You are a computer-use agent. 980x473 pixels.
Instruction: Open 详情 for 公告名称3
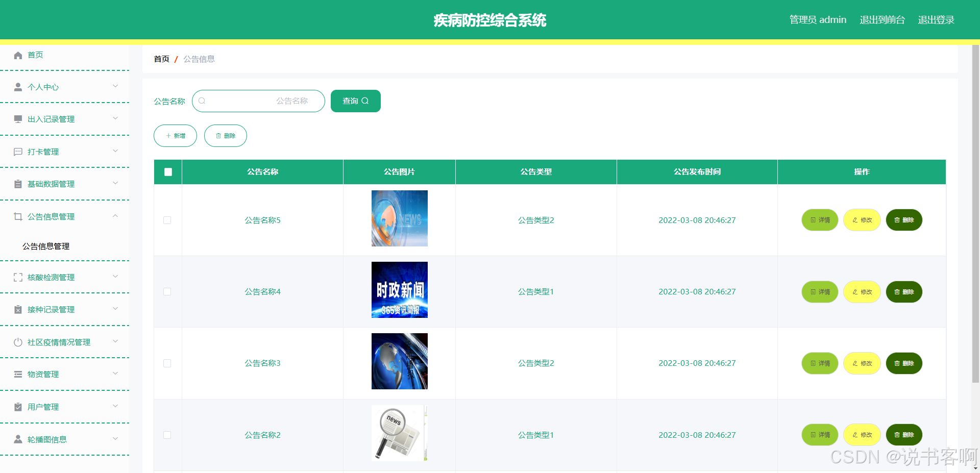coord(820,363)
